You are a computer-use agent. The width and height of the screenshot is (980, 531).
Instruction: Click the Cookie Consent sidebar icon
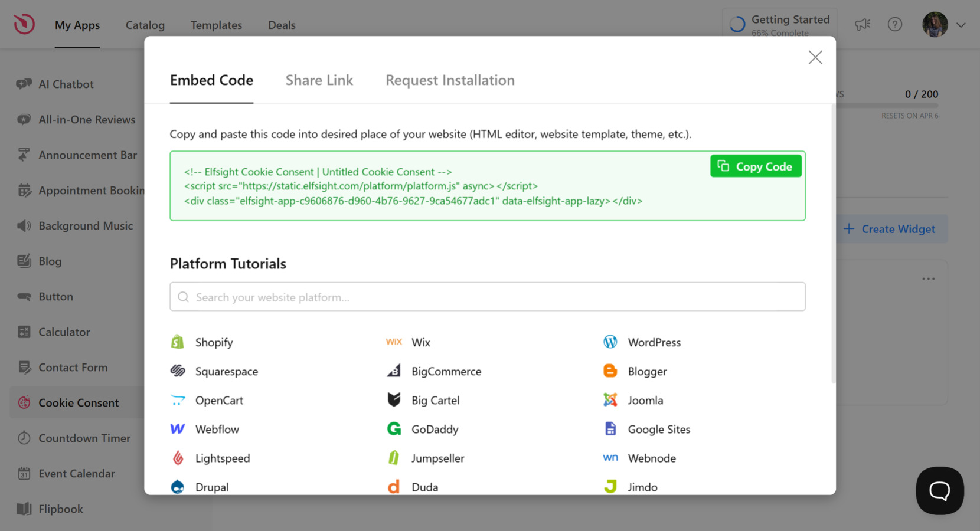(x=24, y=402)
